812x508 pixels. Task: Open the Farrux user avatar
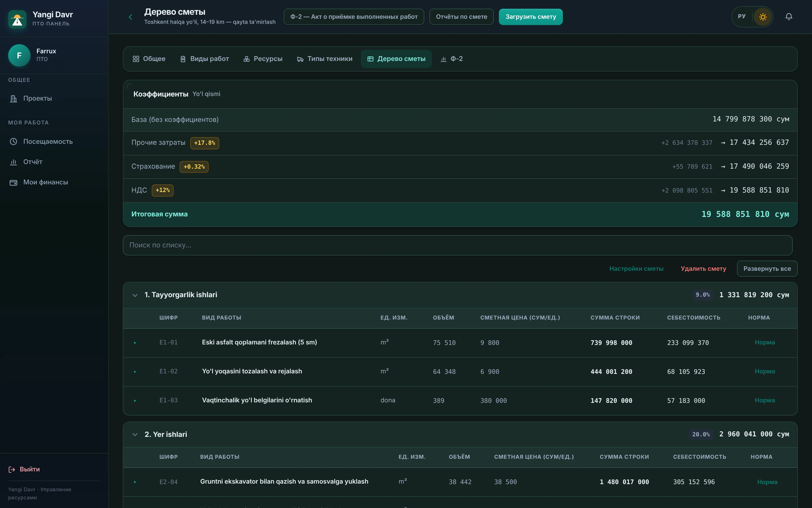[x=19, y=55]
